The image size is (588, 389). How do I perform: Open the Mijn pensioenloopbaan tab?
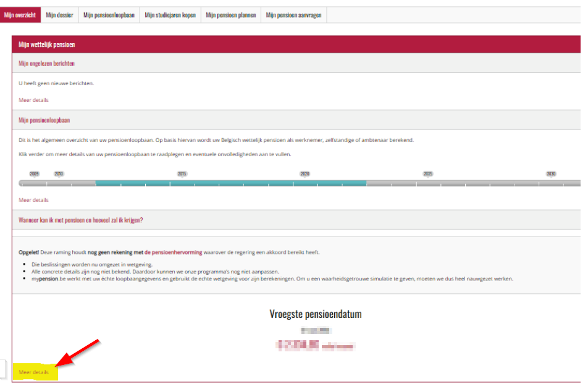[x=109, y=15]
